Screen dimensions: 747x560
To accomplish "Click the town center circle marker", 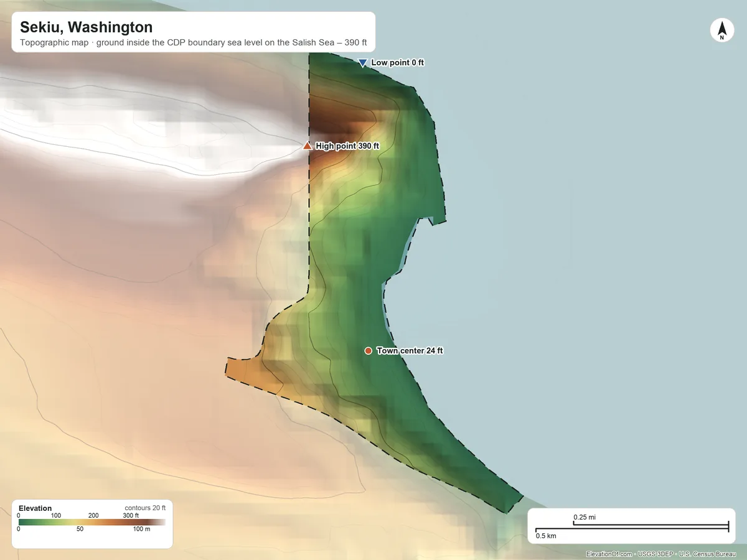I will tap(368, 351).
